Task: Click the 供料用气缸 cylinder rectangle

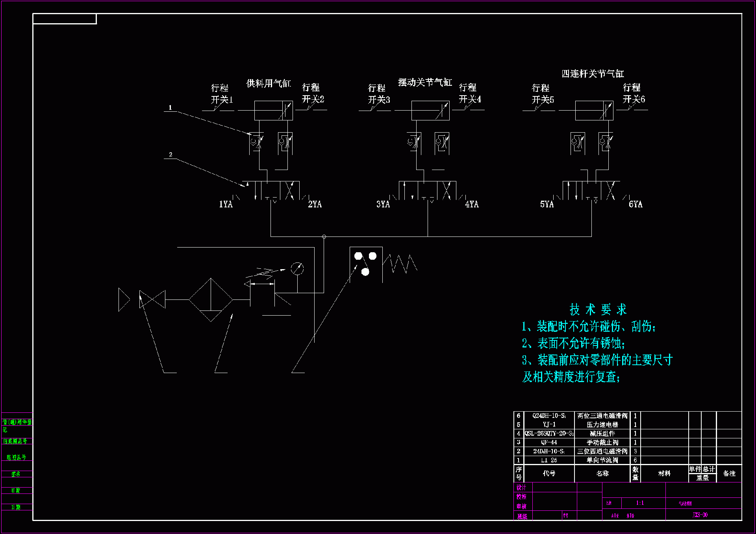Action: 273,111
